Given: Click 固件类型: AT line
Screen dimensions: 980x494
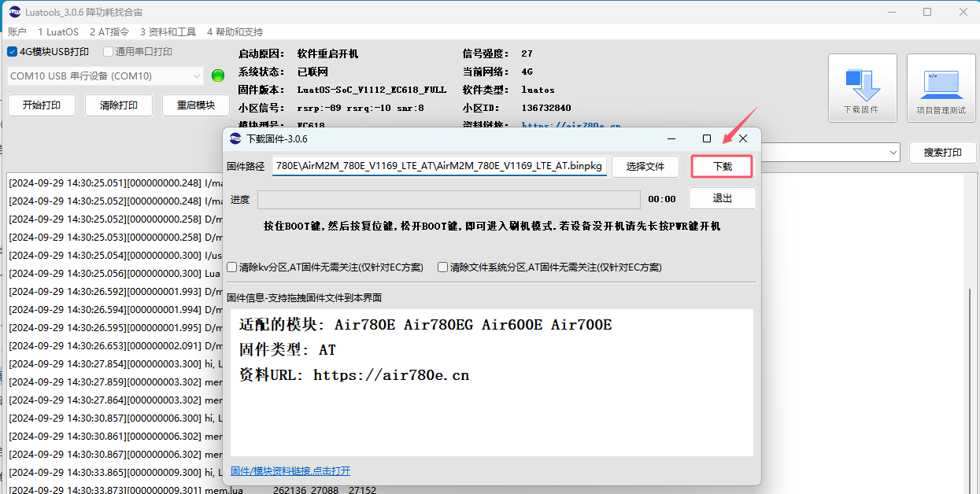Looking at the screenshot, I should (x=287, y=349).
